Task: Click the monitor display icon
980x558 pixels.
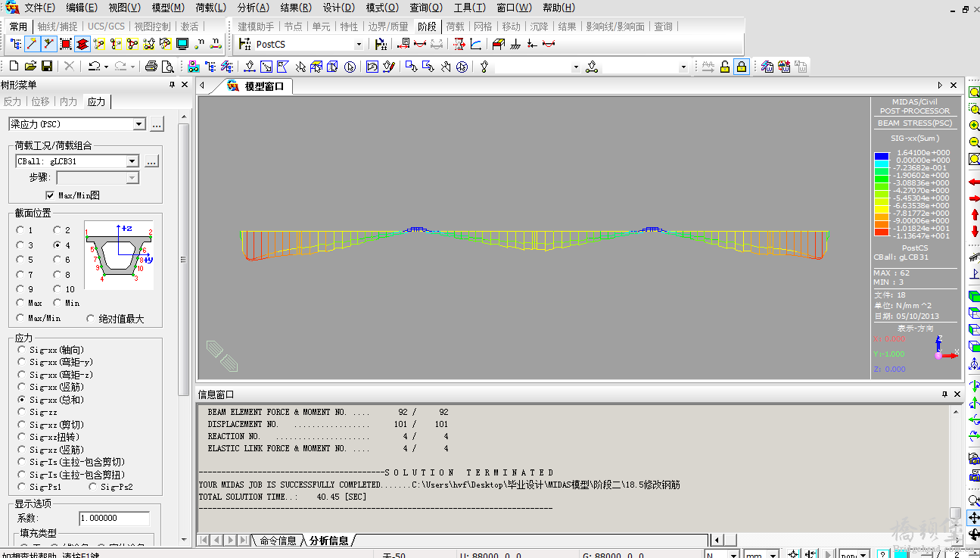Action: [182, 45]
